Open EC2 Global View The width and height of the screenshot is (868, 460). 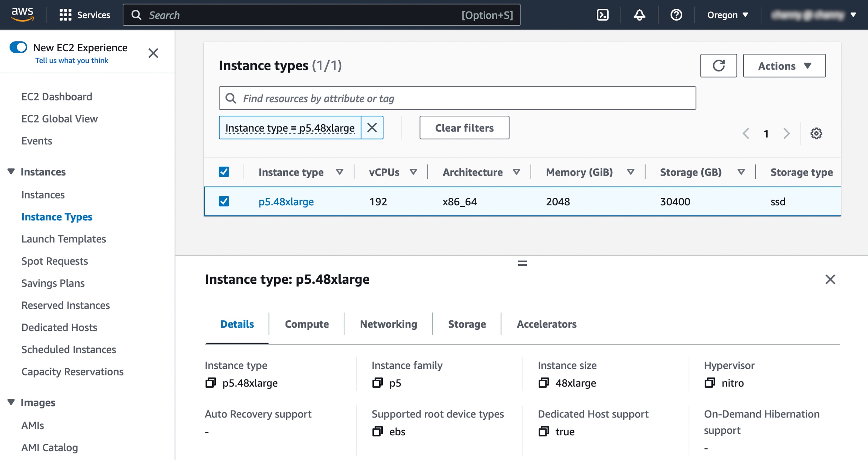pos(59,119)
